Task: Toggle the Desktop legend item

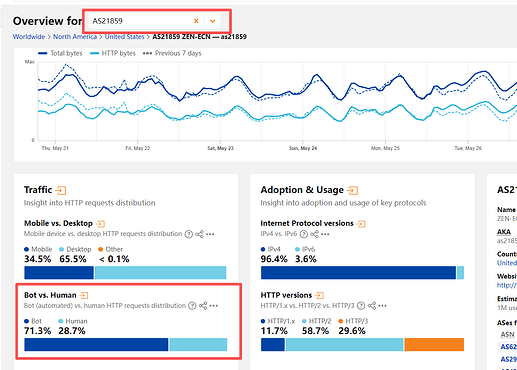Action: click(75, 249)
